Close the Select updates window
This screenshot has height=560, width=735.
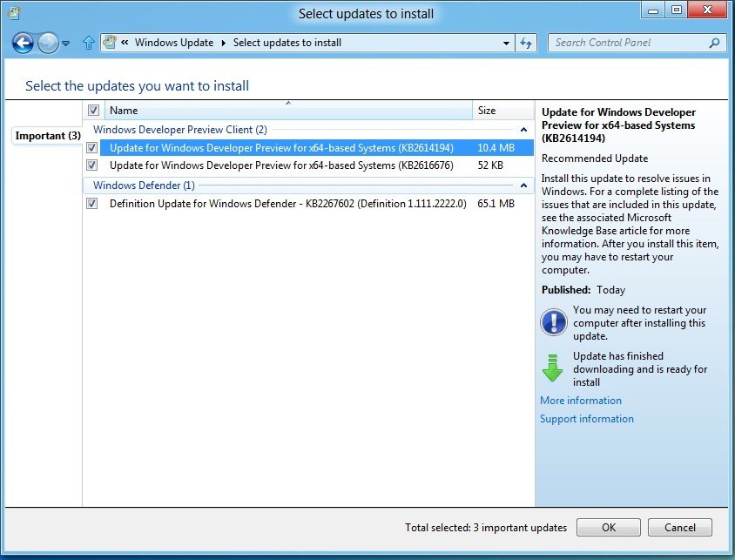coord(707,10)
